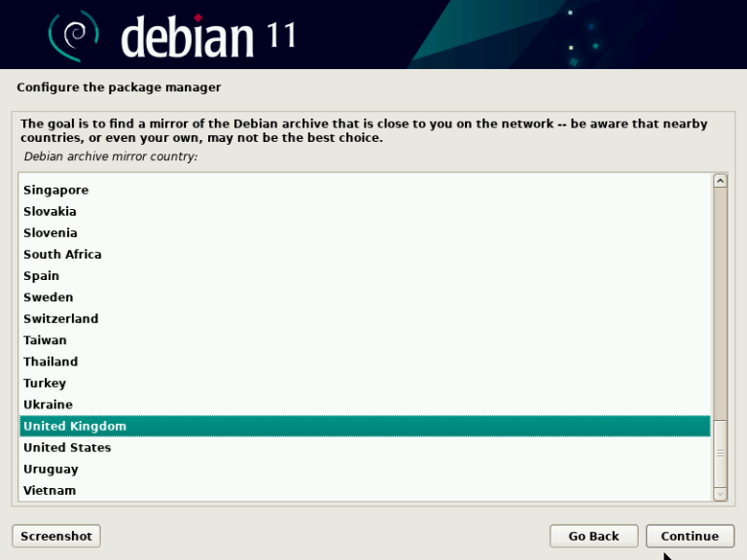The width and height of the screenshot is (747, 560).
Task: Choose Sweden as mirror country
Action: click(48, 297)
